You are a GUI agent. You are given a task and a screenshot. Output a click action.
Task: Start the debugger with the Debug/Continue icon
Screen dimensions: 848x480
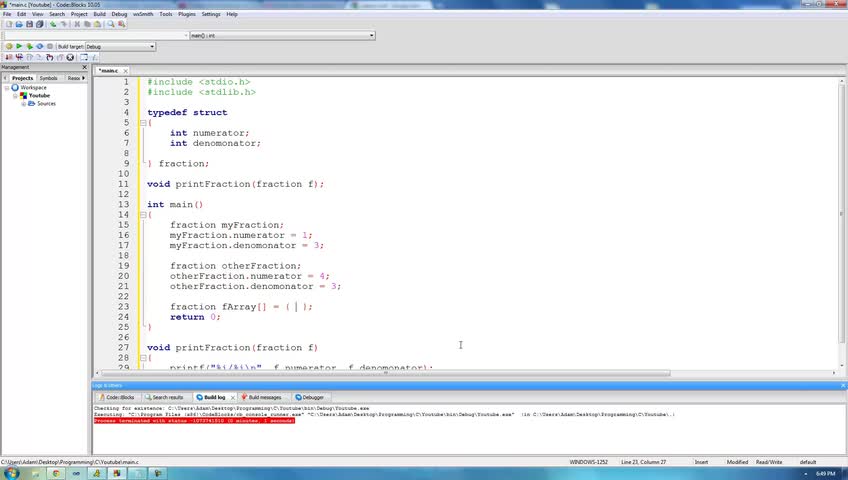click(x=9, y=57)
